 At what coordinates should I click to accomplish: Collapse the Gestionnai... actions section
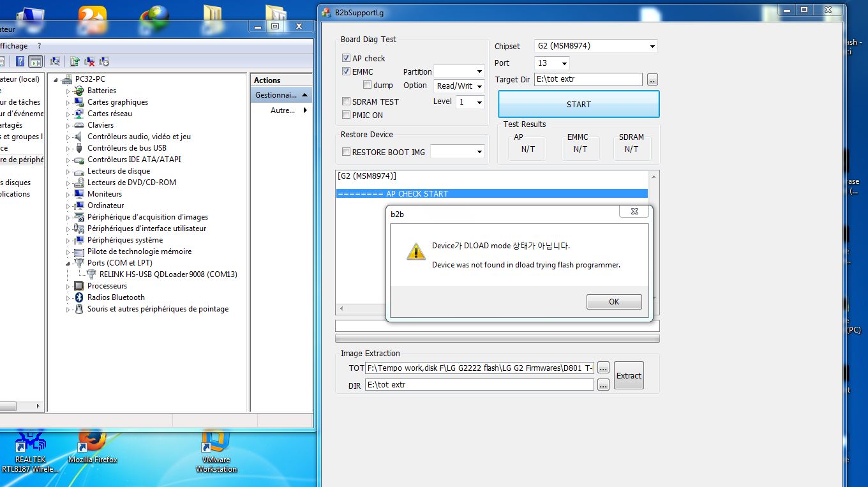305,95
